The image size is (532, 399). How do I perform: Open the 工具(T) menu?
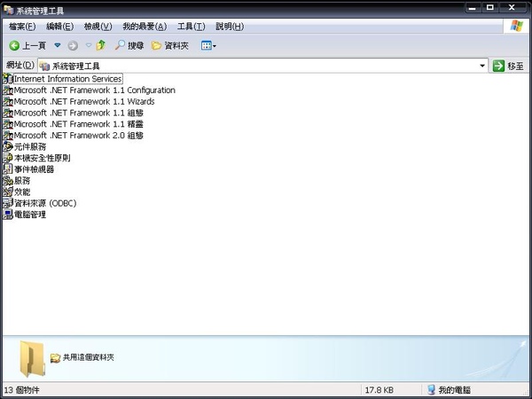[191, 27]
